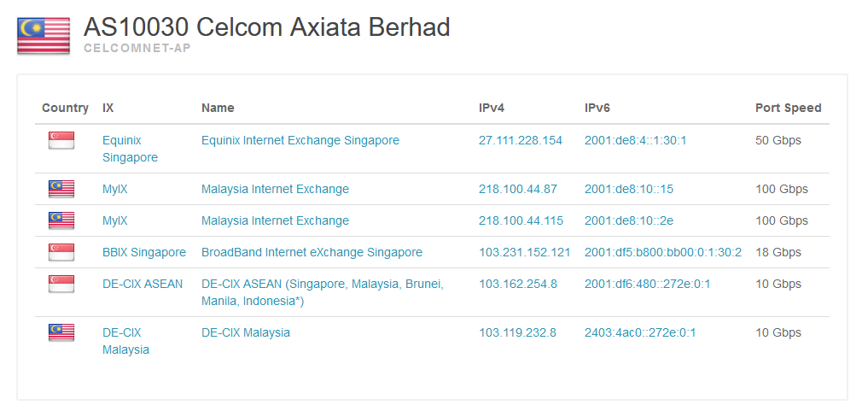Click IPv6 address 2403:4ac0::272e:0:1
Viewport: 868px width, 417px height.
tap(639, 332)
